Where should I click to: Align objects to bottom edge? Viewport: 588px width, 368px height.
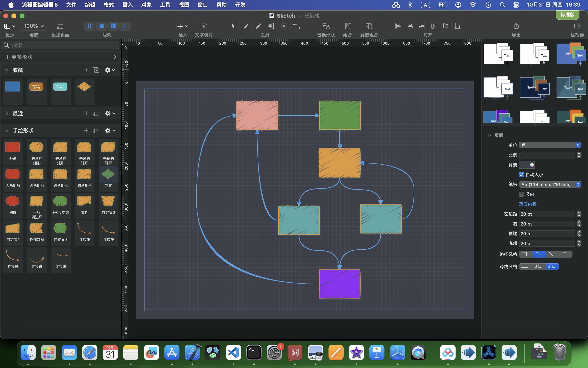point(458,26)
